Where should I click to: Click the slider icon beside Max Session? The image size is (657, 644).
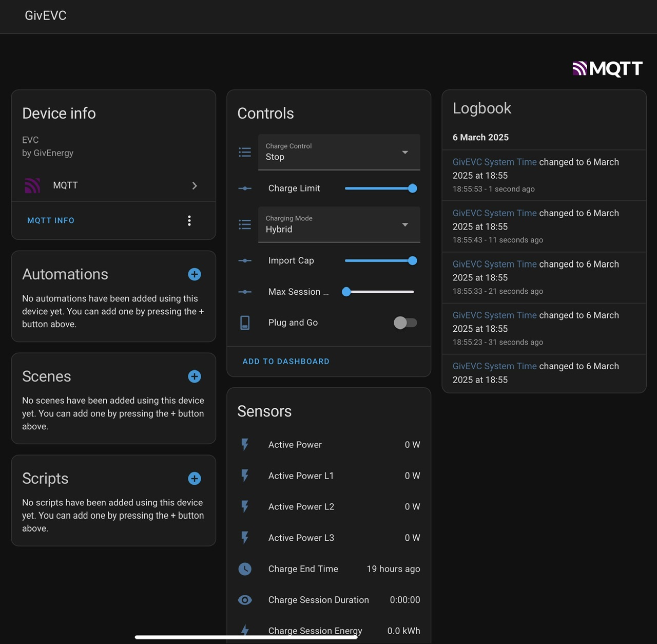(x=245, y=292)
